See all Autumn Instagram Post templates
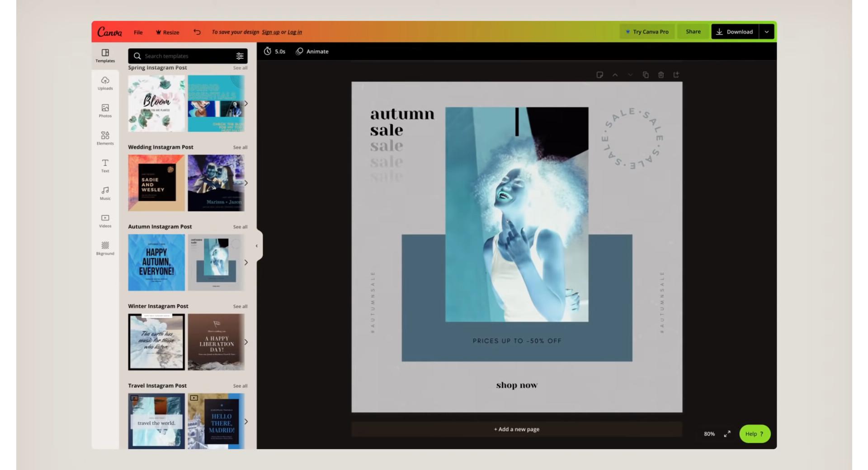This screenshot has width=868, height=470. tap(240, 227)
